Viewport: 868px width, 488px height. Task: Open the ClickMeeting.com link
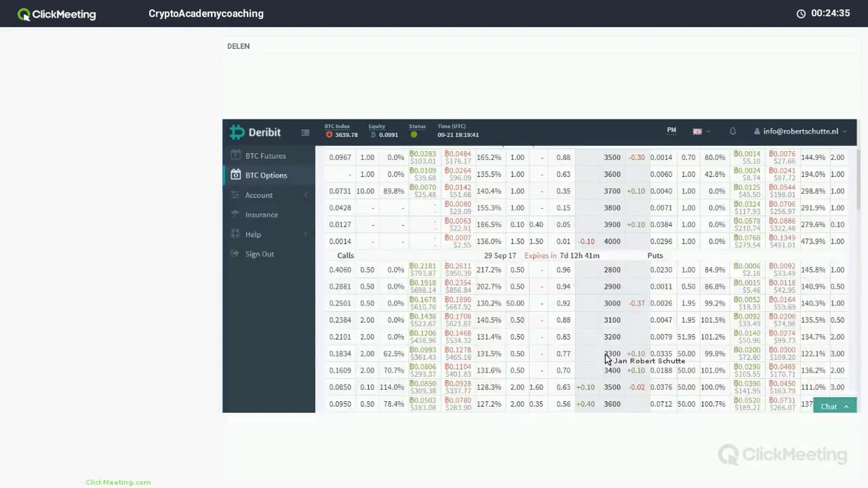click(x=118, y=482)
